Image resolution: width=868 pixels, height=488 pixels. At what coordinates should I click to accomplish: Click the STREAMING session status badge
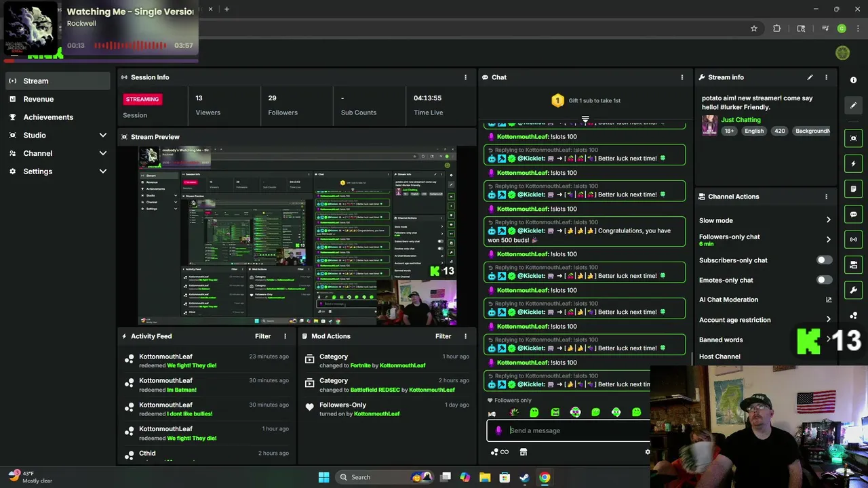pos(142,99)
